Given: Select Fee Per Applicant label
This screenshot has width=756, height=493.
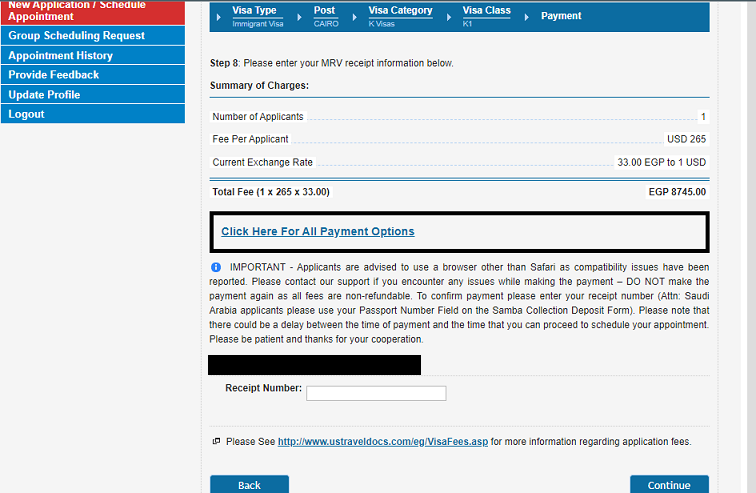Looking at the screenshot, I should click(x=250, y=139).
